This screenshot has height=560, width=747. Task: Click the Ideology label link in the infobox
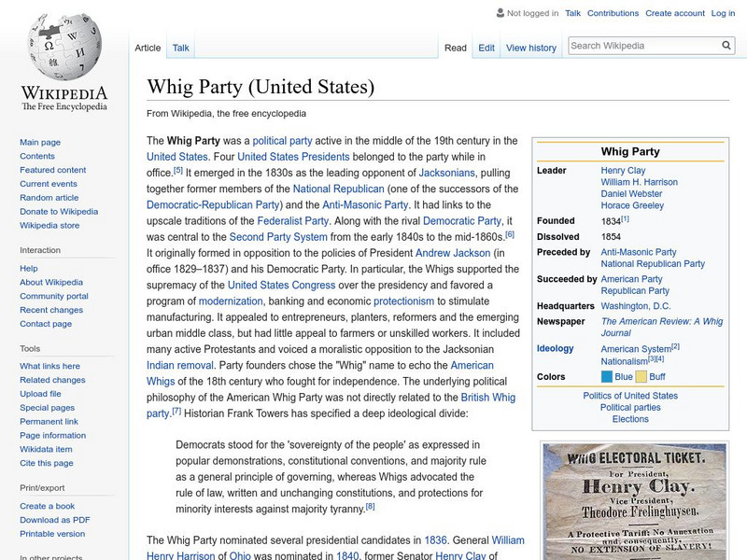tap(555, 348)
